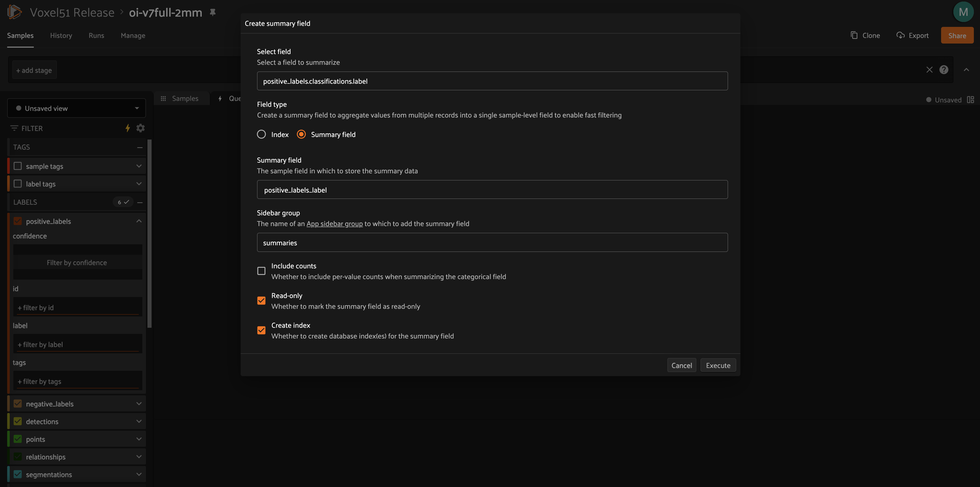Click the Cancel button

pos(681,365)
